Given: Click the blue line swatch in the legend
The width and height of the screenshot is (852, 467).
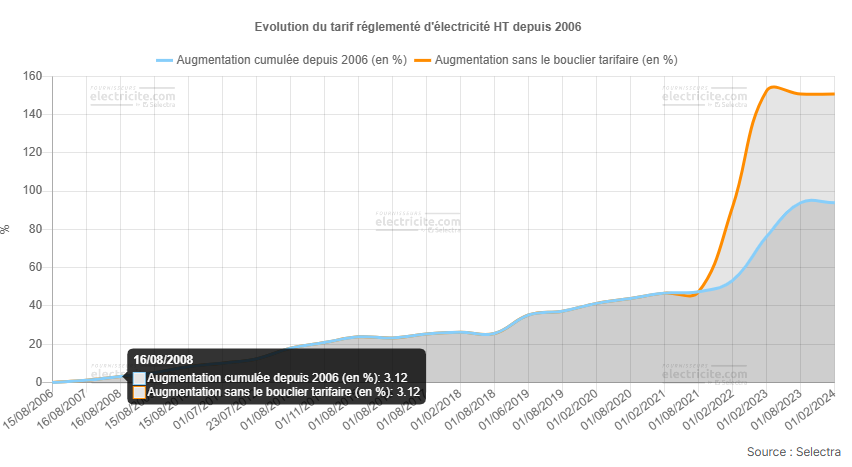Looking at the screenshot, I should pos(164,60).
